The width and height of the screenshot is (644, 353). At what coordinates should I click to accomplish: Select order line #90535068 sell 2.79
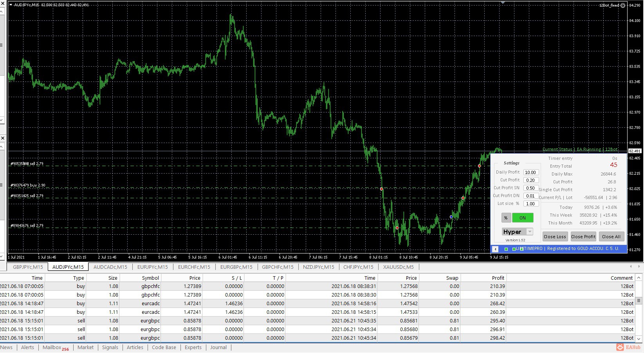(27, 164)
